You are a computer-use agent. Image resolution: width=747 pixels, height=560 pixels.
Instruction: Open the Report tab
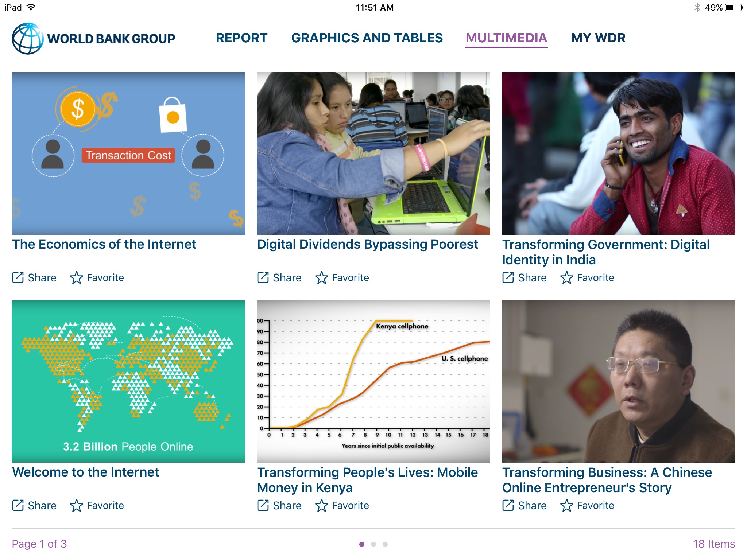pyautogui.click(x=241, y=38)
